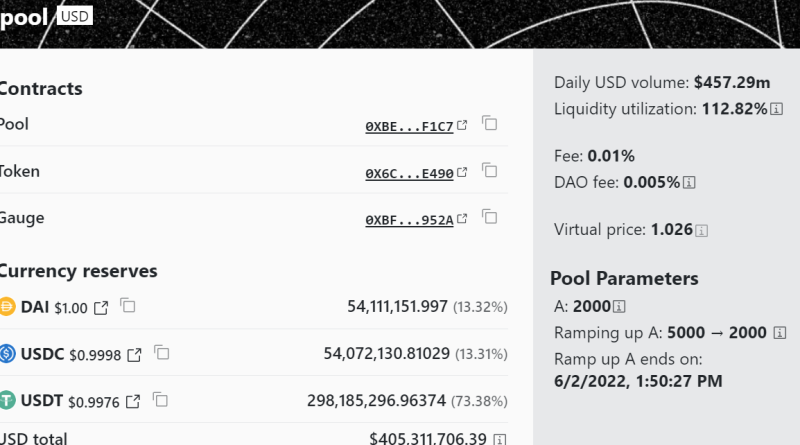Copy the Gauge contract address
The height and width of the screenshot is (445, 800).
tap(489, 217)
